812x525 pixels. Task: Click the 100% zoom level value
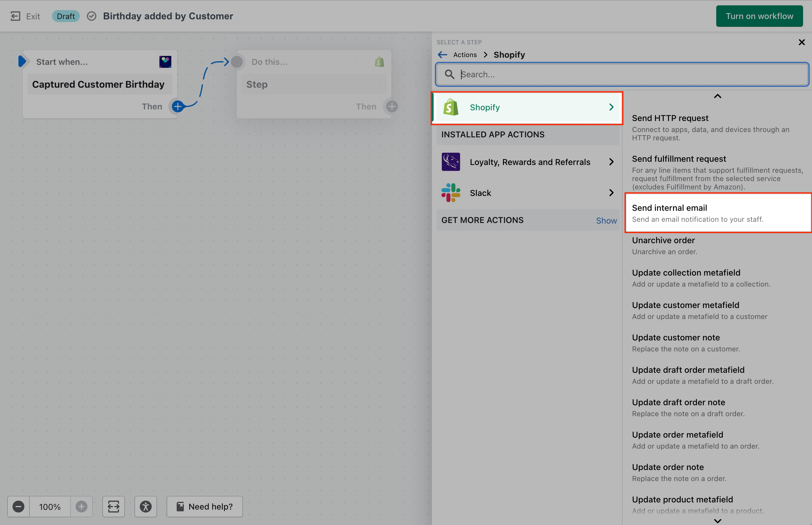coord(50,507)
